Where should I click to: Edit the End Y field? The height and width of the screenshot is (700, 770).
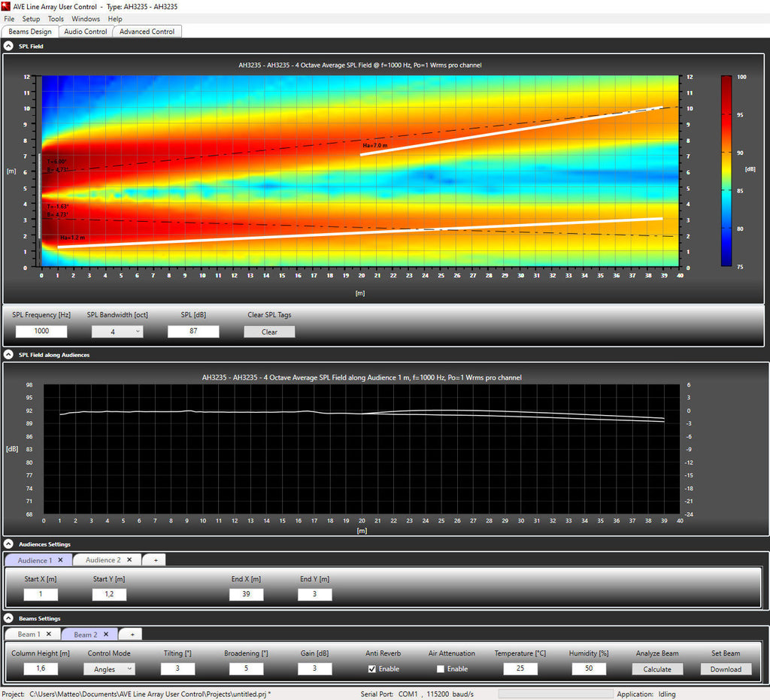(x=315, y=594)
